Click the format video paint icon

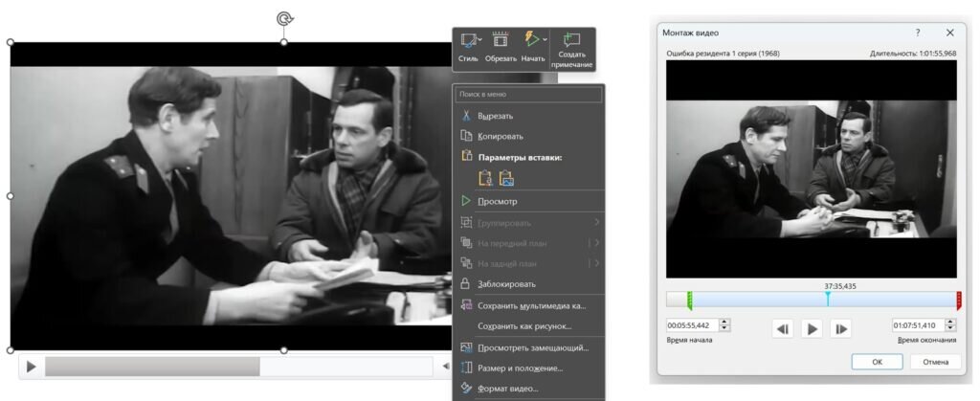[466, 388]
